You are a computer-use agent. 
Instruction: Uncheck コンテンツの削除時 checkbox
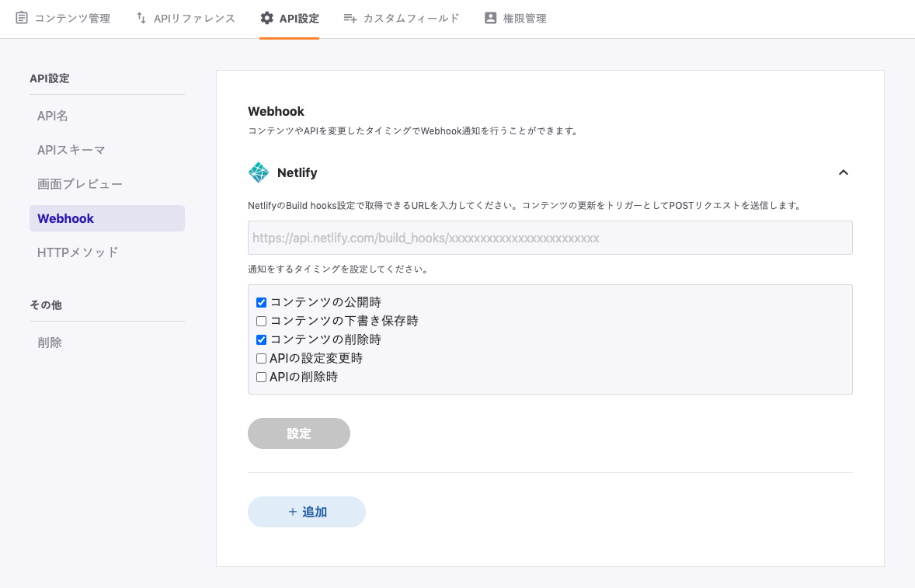262,339
